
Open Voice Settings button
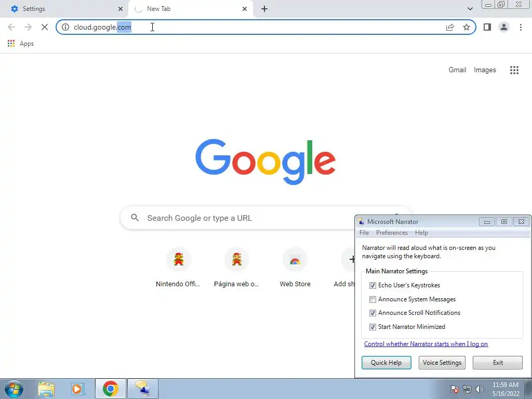(442, 362)
